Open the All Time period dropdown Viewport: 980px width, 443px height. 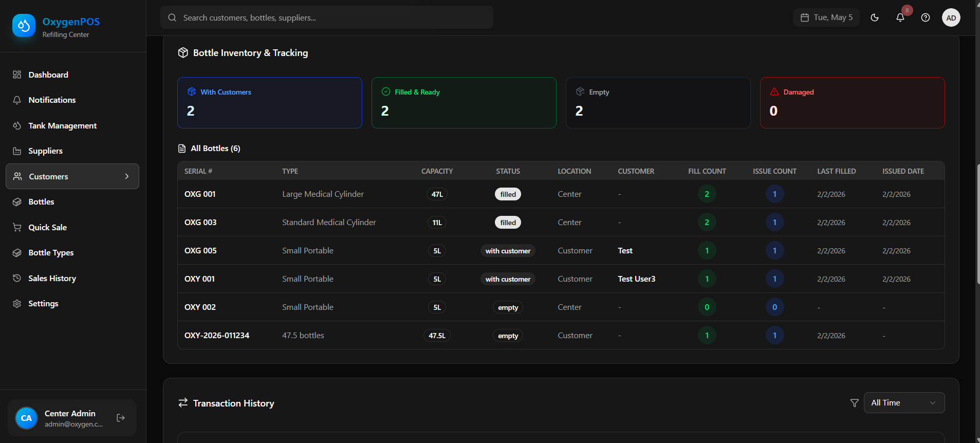904,403
